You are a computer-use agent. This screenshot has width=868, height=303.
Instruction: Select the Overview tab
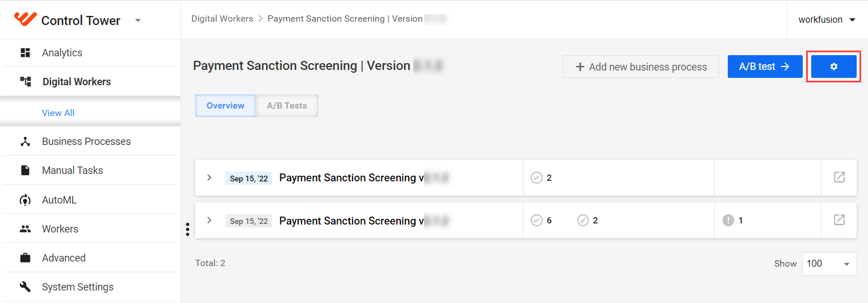click(x=225, y=106)
